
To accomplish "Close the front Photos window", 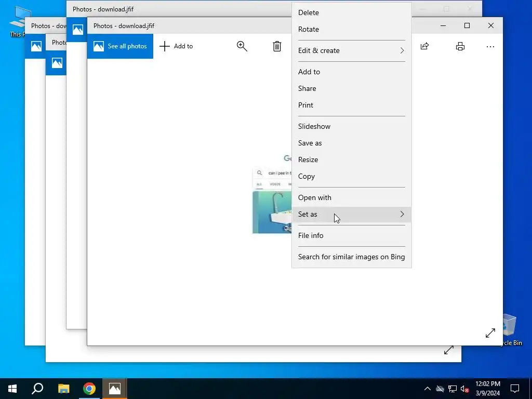I will pyautogui.click(x=490, y=25).
